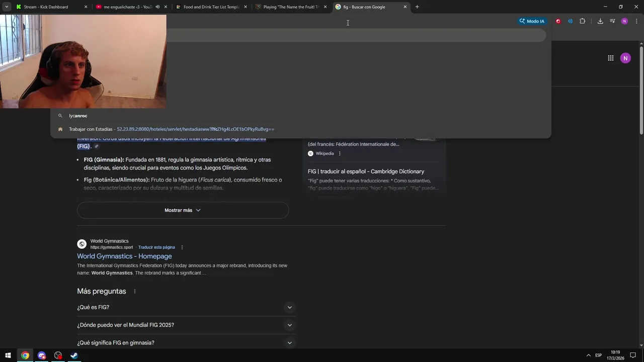Open the Más preguntas options menu

pos(134,291)
